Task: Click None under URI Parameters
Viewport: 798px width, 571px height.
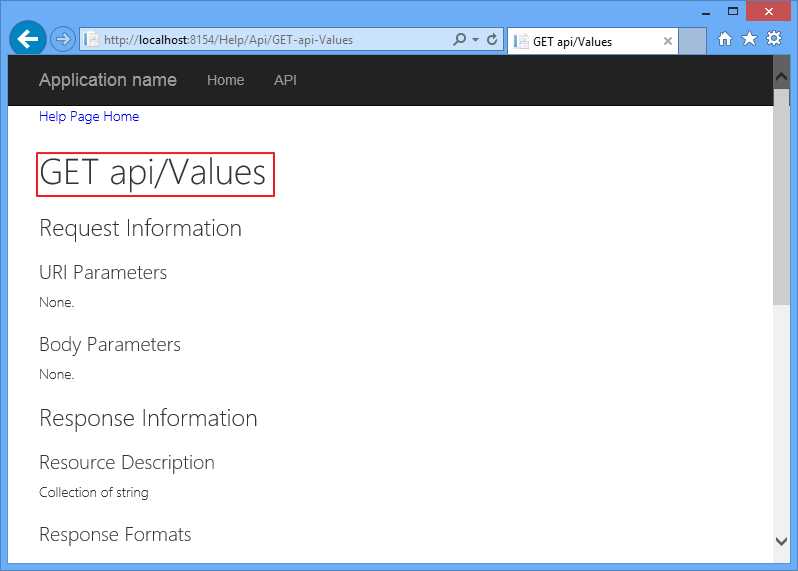Action: click(56, 302)
